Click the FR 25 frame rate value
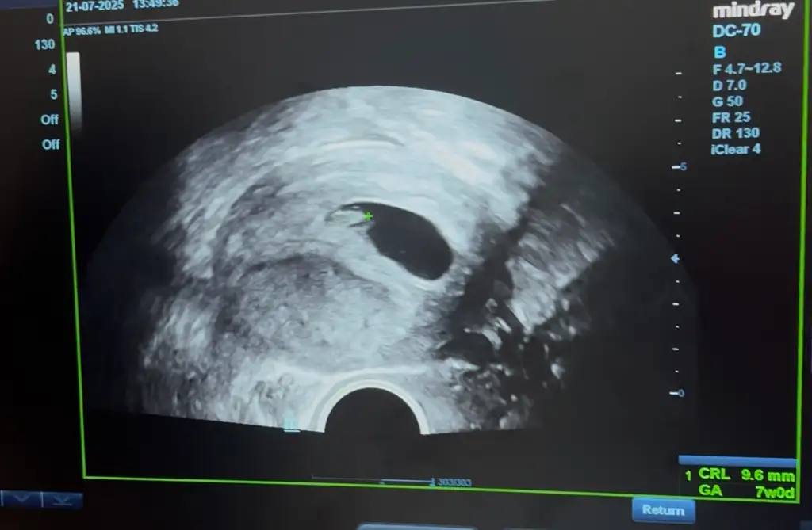The height and width of the screenshot is (530, 812). pyautogui.click(x=731, y=117)
